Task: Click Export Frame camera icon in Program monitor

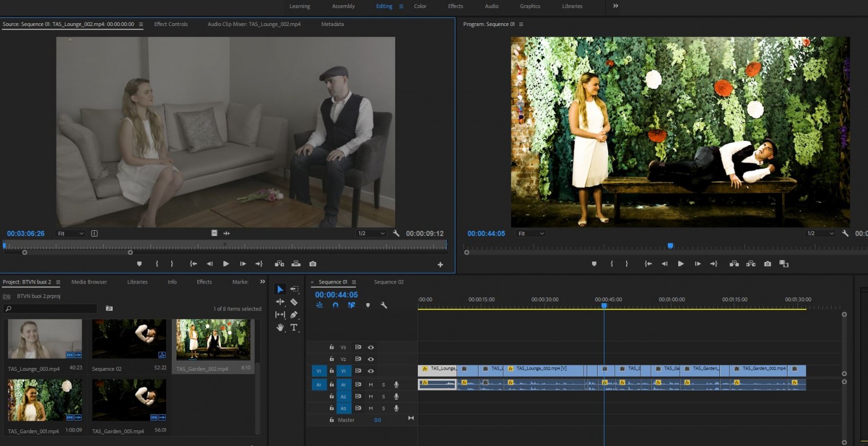Action: pyautogui.click(x=767, y=264)
